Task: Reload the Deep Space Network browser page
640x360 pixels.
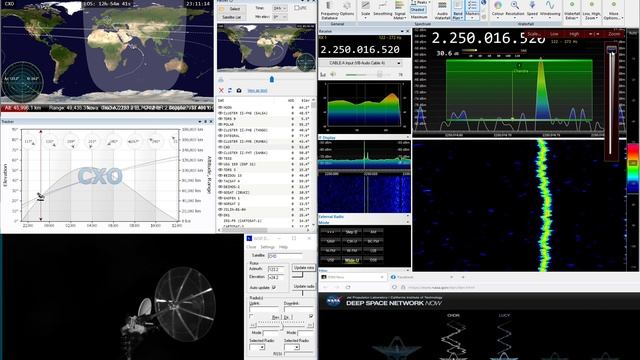Action: point(348,287)
